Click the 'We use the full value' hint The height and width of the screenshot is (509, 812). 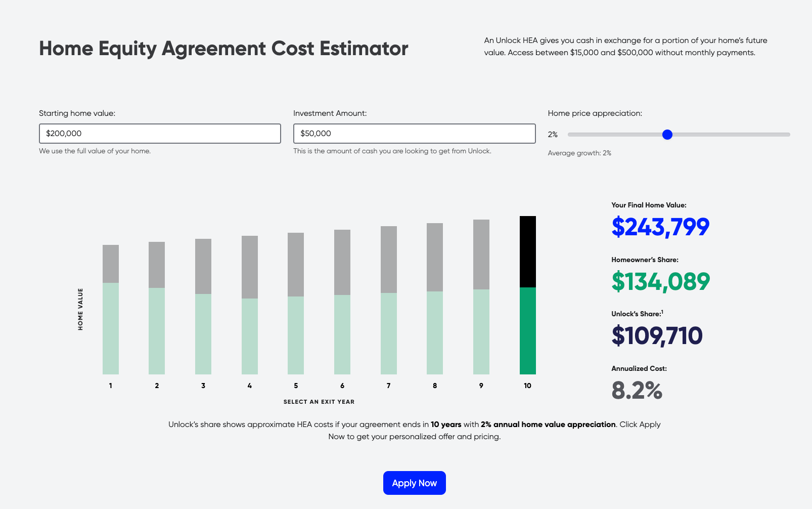pos(95,151)
